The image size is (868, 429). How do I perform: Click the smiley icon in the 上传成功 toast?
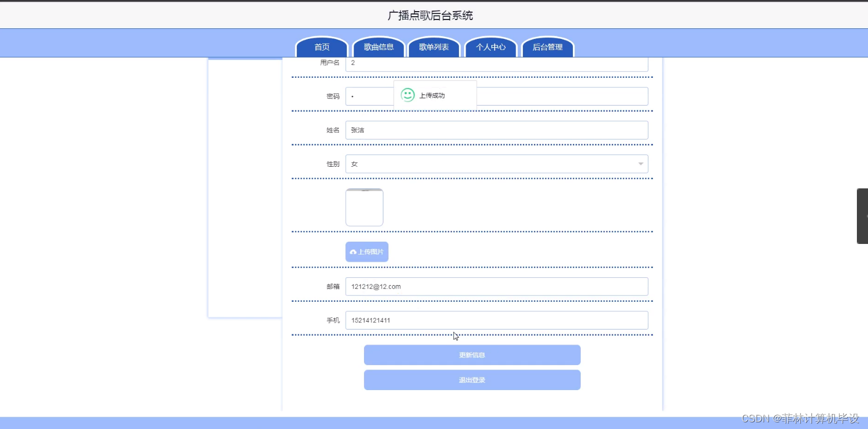[x=407, y=95]
